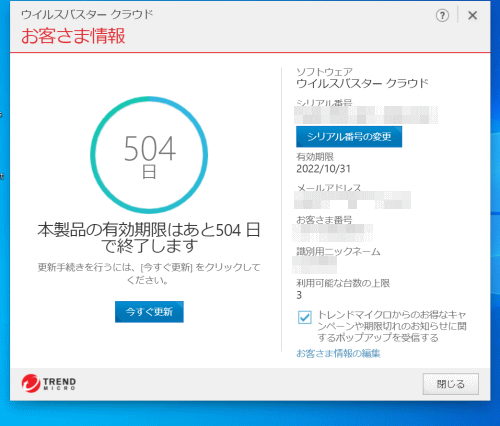The image size is (500, 426).
Task: Click the blurred mail address value
Action: [x=352, y=200]
